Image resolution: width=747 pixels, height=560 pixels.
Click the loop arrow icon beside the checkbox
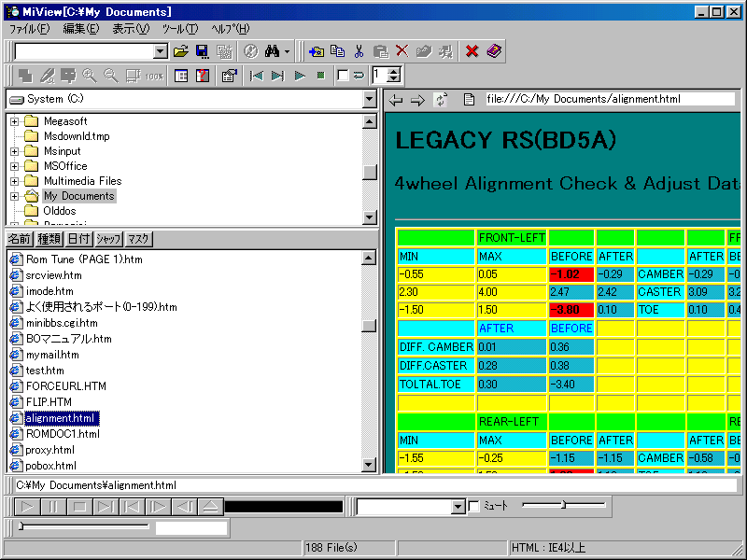359,76
